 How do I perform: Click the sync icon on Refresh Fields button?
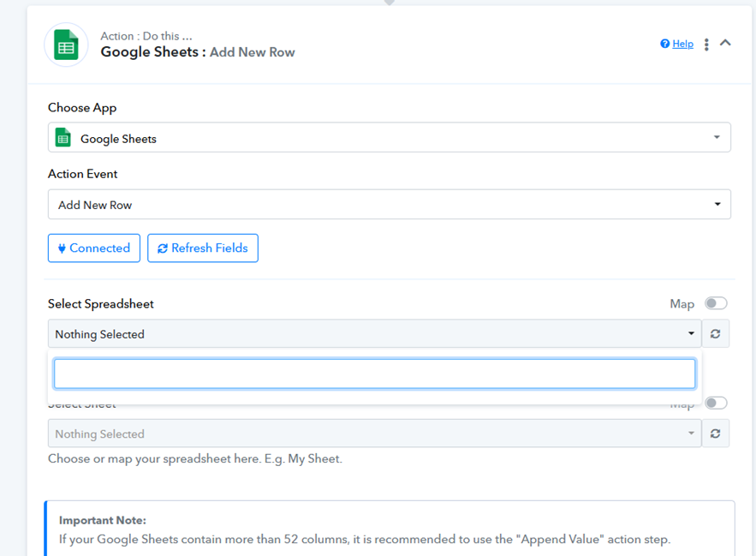pos(163,248)
